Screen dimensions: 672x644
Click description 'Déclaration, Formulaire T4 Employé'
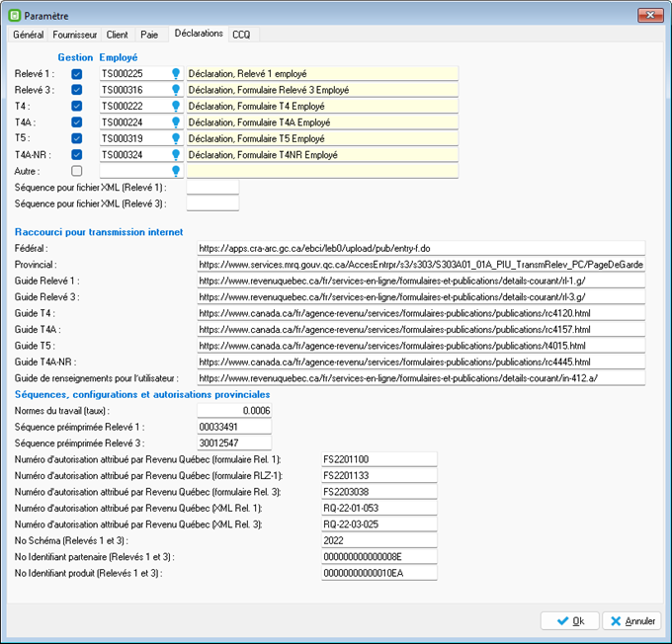322,107
